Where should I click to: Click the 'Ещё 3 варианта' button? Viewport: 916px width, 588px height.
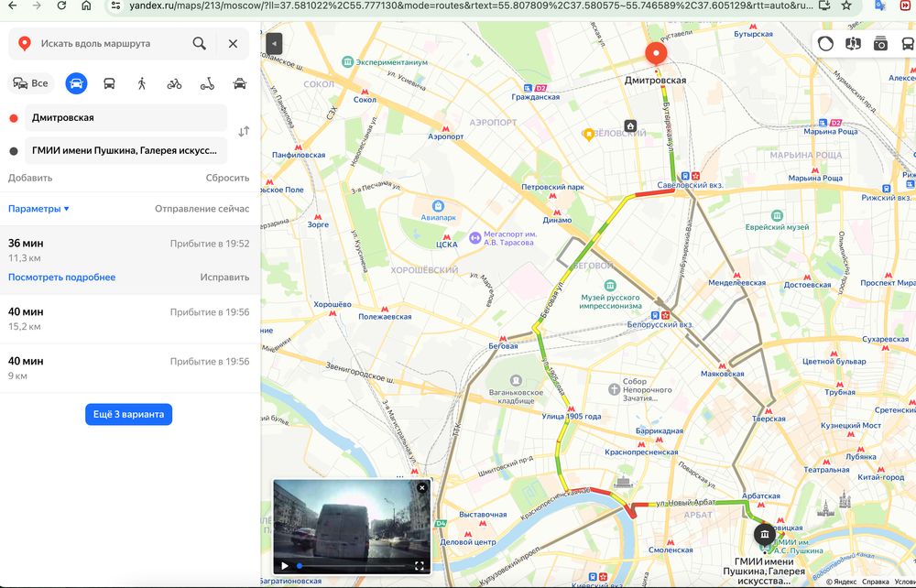[128, 414]
